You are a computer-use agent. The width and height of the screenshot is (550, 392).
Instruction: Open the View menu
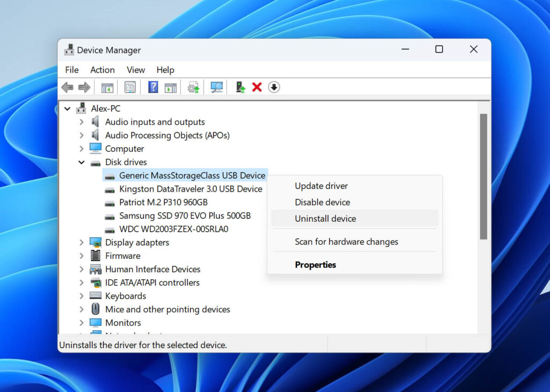[135, 70]
